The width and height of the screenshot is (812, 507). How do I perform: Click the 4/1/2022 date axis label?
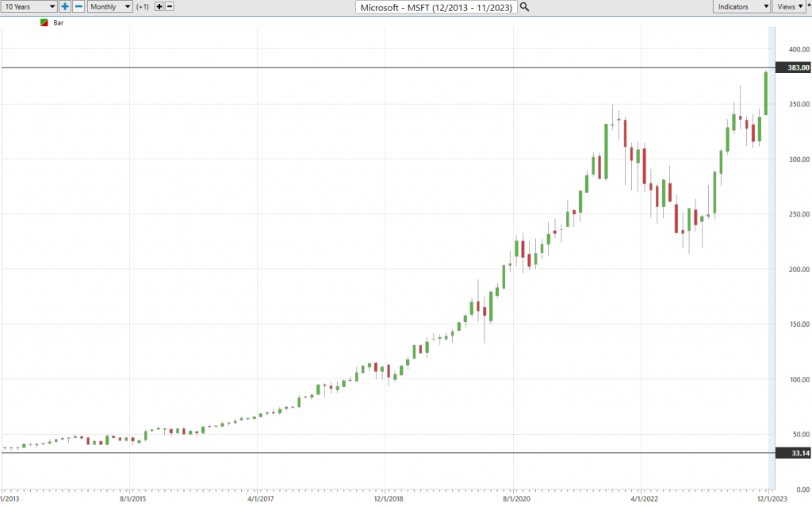(x=644, y=499)
